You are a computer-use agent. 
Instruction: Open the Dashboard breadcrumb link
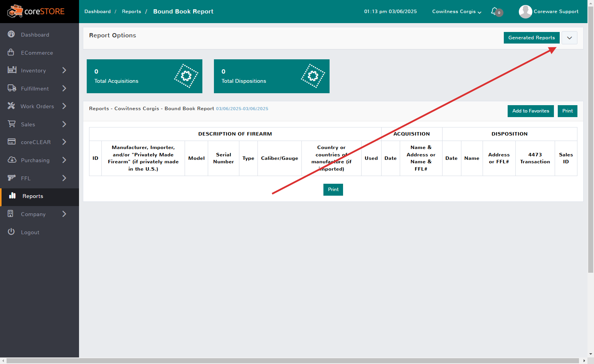98,12
